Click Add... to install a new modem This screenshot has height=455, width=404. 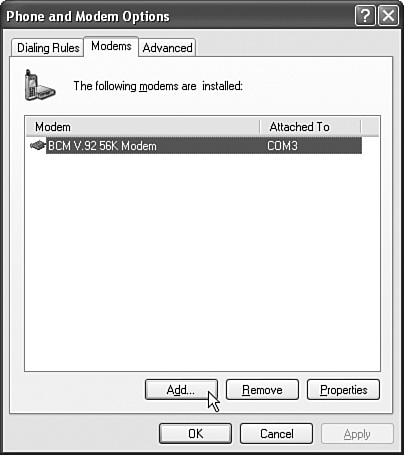pos(181,390)
